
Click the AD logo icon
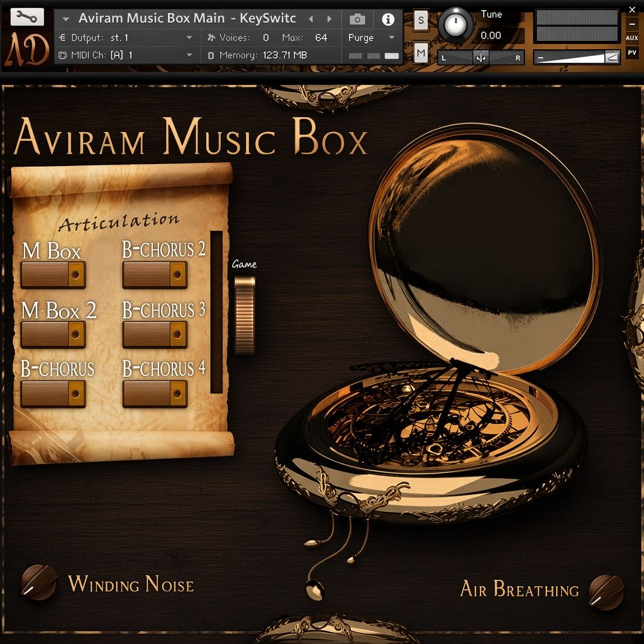point(26,49)
